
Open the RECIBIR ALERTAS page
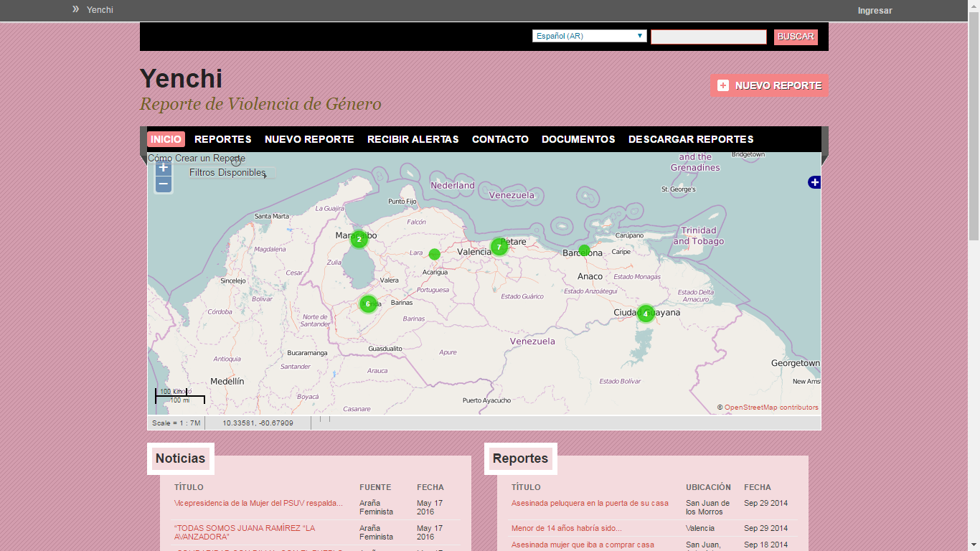coord(413,139)
